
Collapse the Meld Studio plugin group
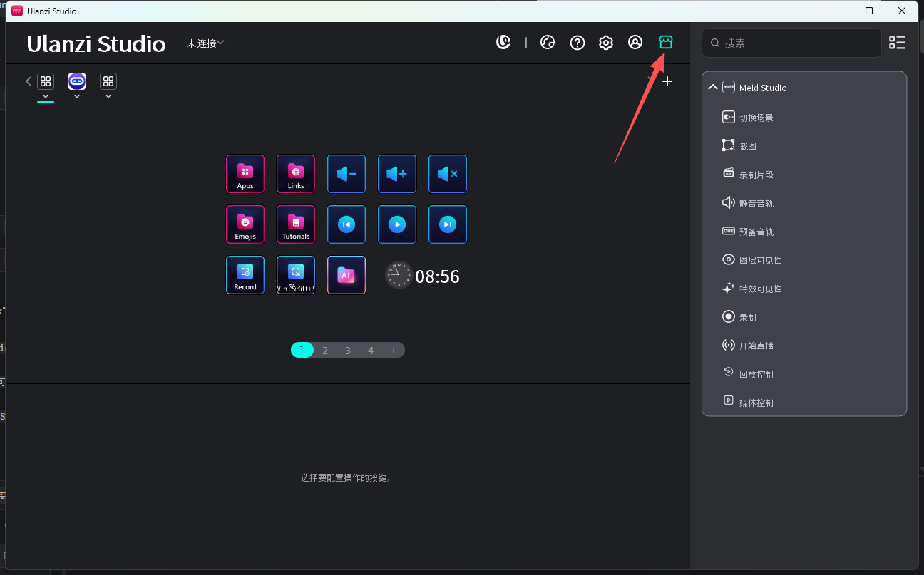click(x=712, y=88)
